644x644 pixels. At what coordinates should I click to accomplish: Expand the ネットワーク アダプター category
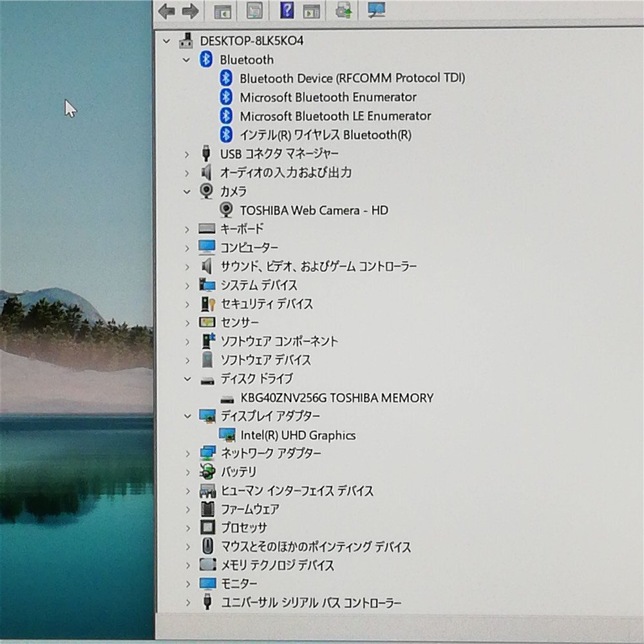[188, 454]
